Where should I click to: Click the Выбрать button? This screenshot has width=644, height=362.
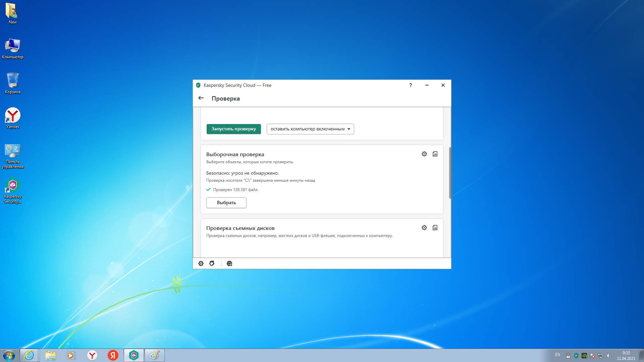(x=226, y=203)
